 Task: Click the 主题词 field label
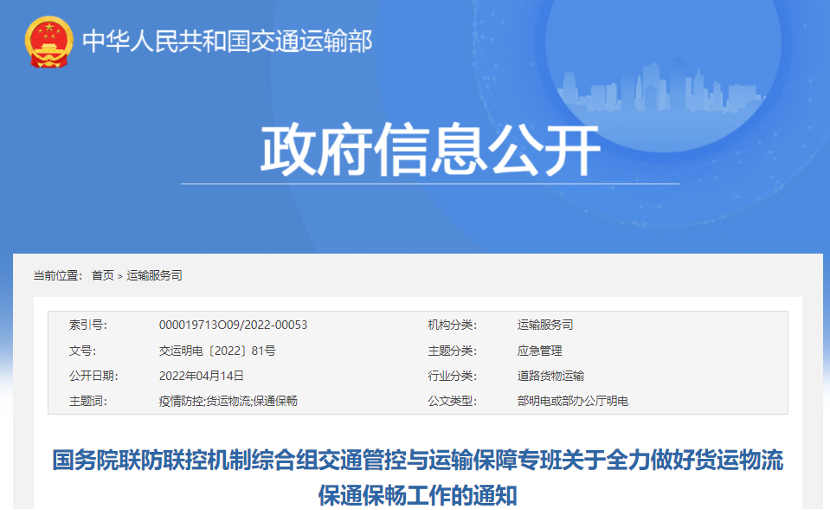[x=88, y=401]
